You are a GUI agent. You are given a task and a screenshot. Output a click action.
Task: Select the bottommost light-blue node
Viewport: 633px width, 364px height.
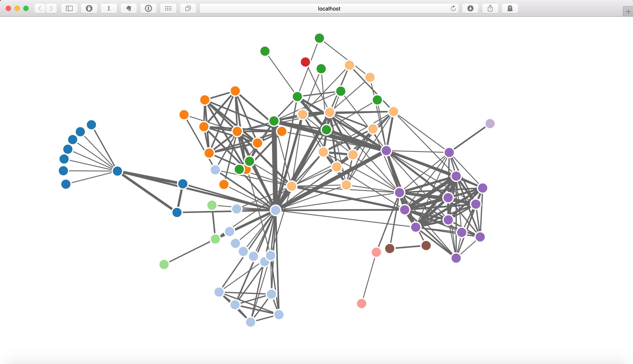[x=250, y=322]
